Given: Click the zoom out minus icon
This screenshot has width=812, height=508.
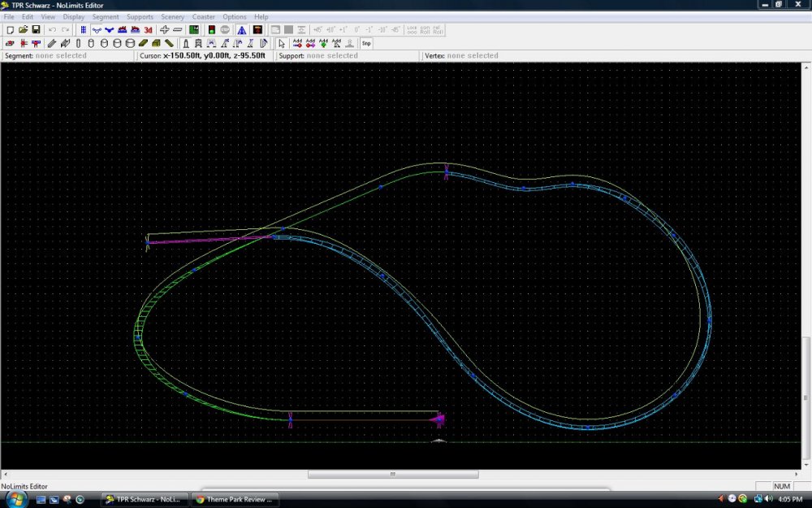Looking at the screenshot, I should click(x=178, y=30).
